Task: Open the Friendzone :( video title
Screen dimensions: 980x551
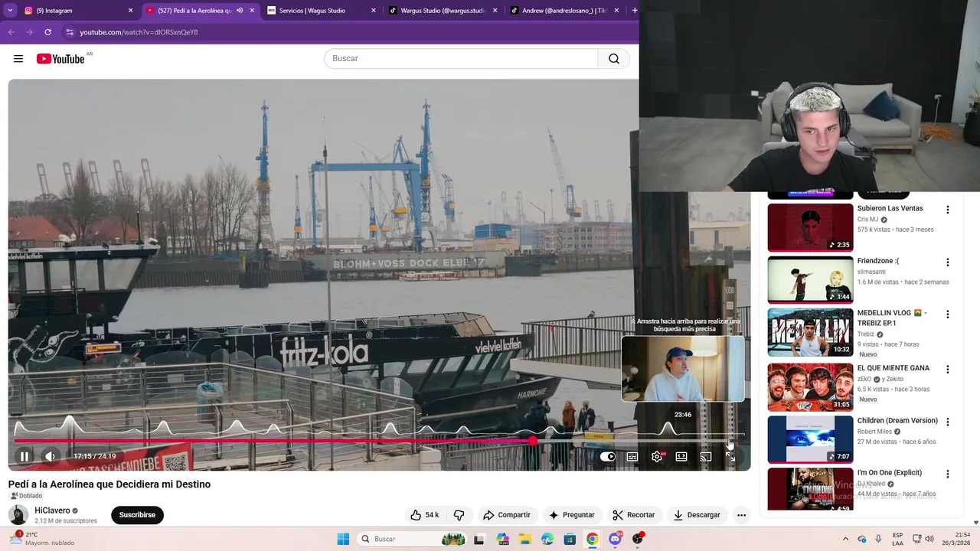Action: [x=878, y=261]
